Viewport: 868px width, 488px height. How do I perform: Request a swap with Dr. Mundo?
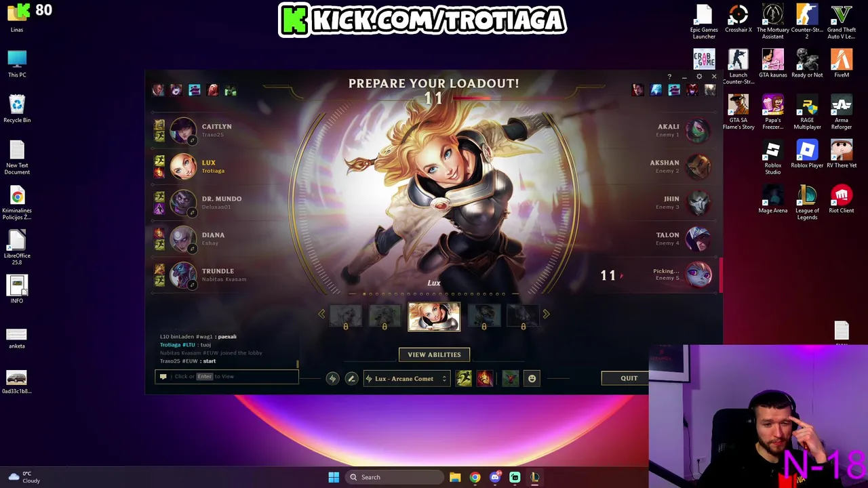coord(193,213)
